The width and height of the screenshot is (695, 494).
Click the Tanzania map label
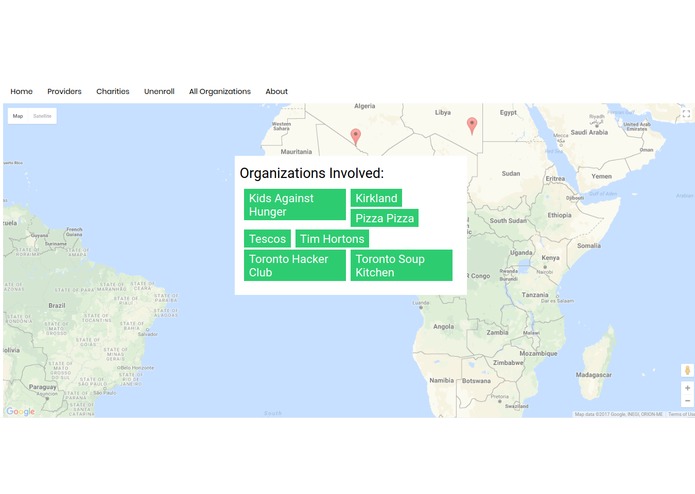(x=535, y=295)
